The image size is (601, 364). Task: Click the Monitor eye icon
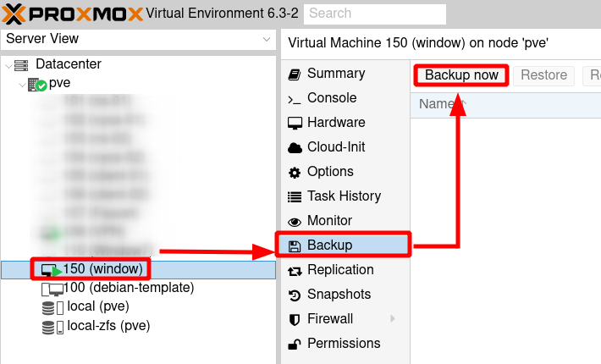295,222
